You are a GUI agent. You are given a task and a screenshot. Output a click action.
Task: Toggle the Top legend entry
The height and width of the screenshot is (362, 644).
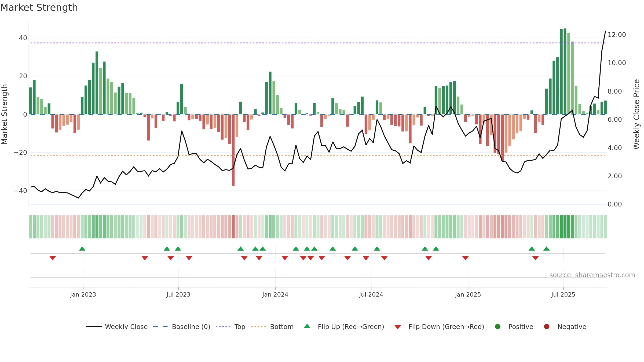tap(230, 327)
